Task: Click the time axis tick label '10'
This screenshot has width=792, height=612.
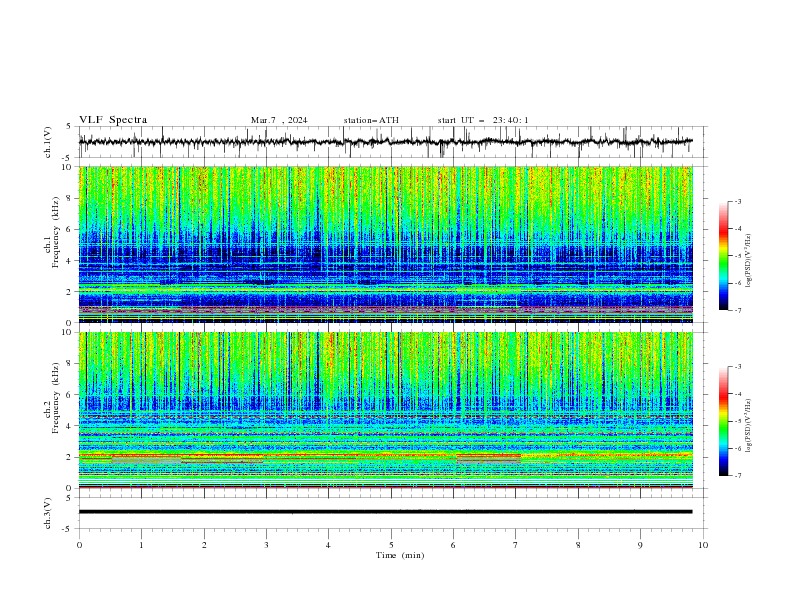Action: [703, 545]
